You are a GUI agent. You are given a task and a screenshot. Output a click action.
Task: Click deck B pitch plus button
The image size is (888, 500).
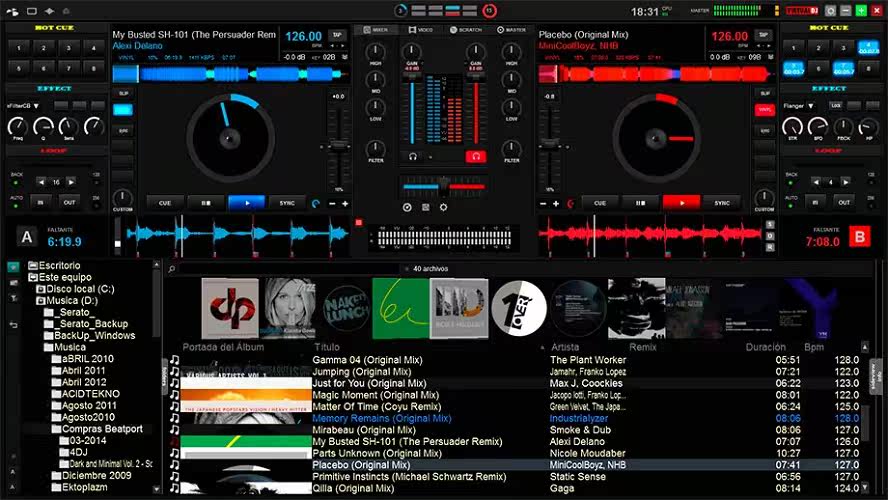click(x=556, y=203)
